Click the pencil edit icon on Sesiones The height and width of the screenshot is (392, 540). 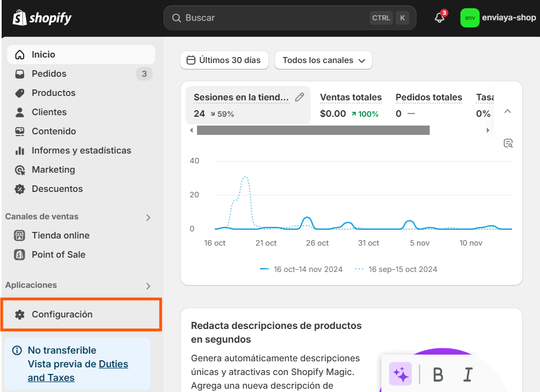tap(300, 98)
